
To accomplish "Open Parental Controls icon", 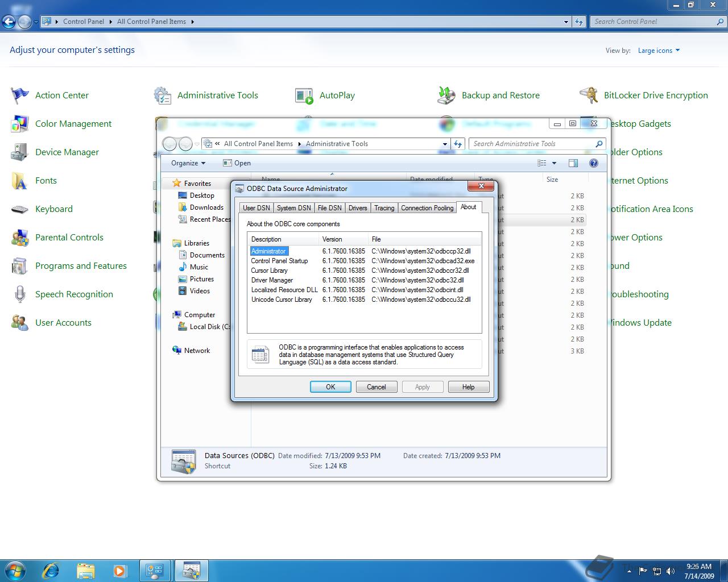I will point(20,238).
